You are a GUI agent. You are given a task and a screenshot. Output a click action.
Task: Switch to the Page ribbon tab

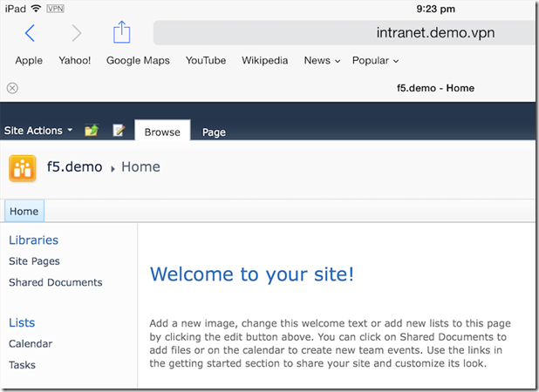click(214, 132)
